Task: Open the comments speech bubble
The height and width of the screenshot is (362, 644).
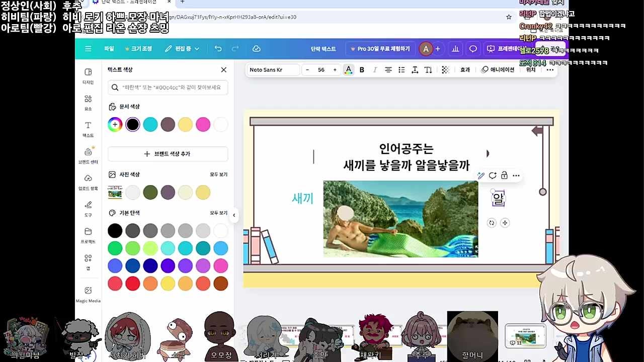Action: 473,49
